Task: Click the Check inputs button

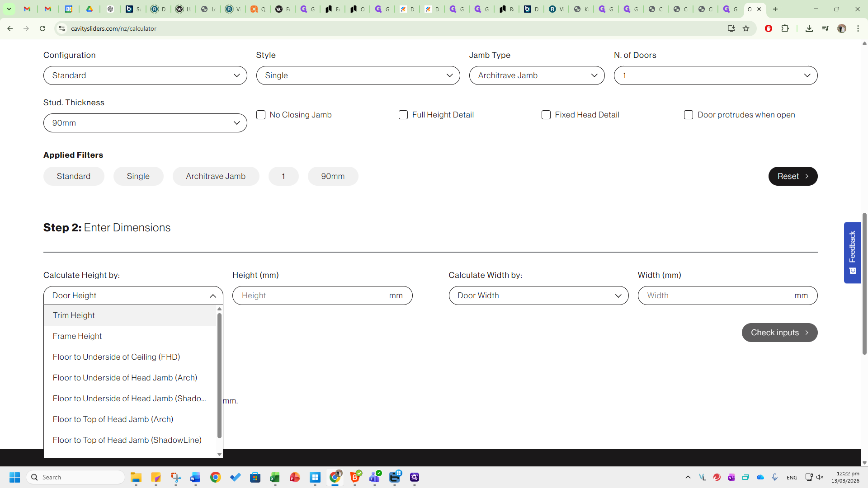Action: coord(779,333)
